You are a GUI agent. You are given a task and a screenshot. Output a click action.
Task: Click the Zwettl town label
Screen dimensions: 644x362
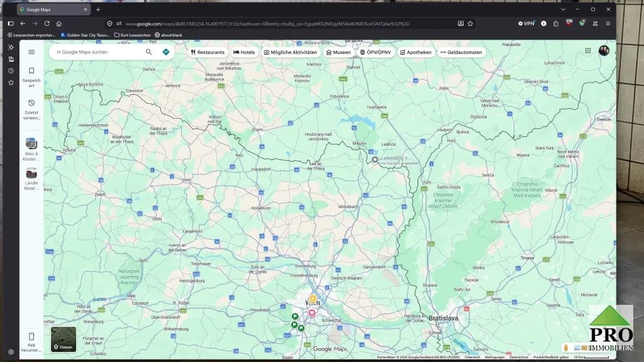coord(100,195)
